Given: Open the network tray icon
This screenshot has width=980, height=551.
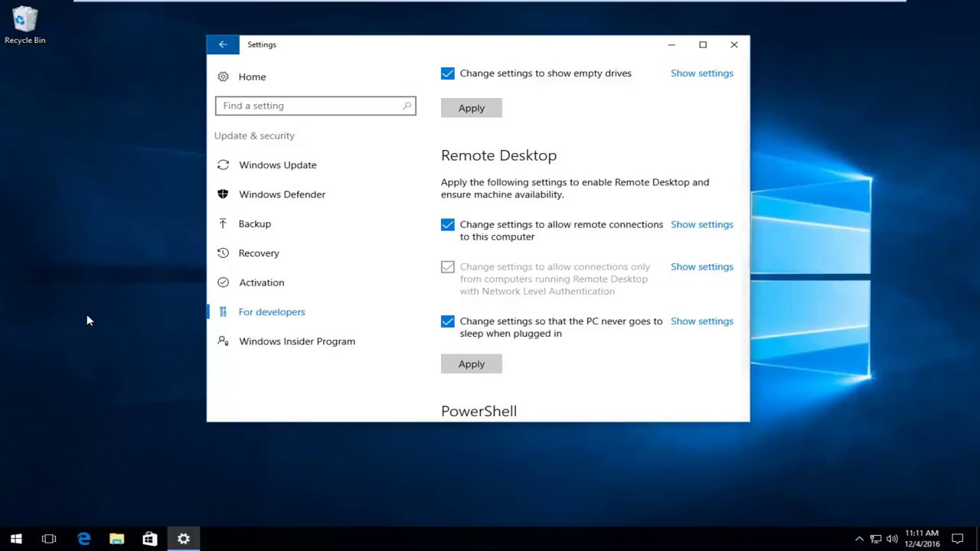Looking at the screenshot, I should pos(876,539).
